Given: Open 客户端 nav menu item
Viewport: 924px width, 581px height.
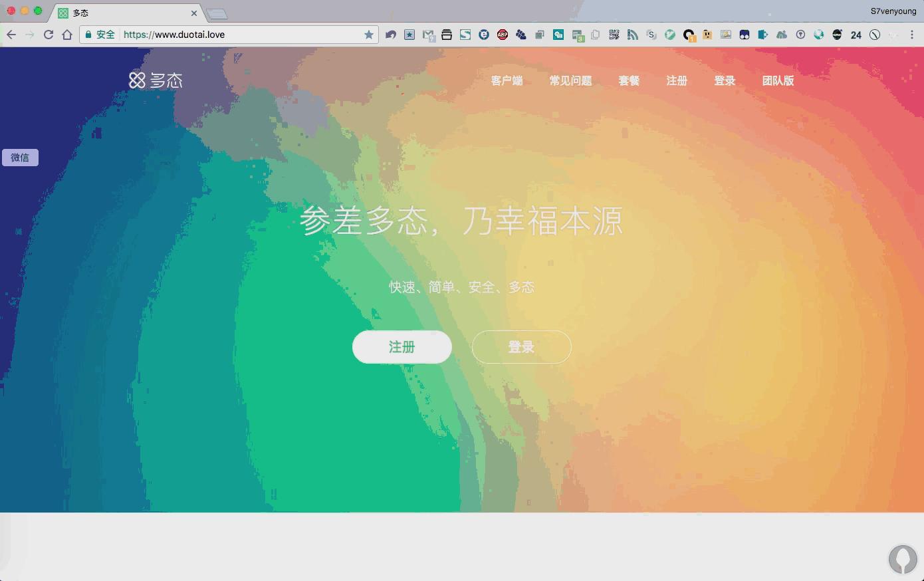Looking at the screenshot, I should (507, 80).
